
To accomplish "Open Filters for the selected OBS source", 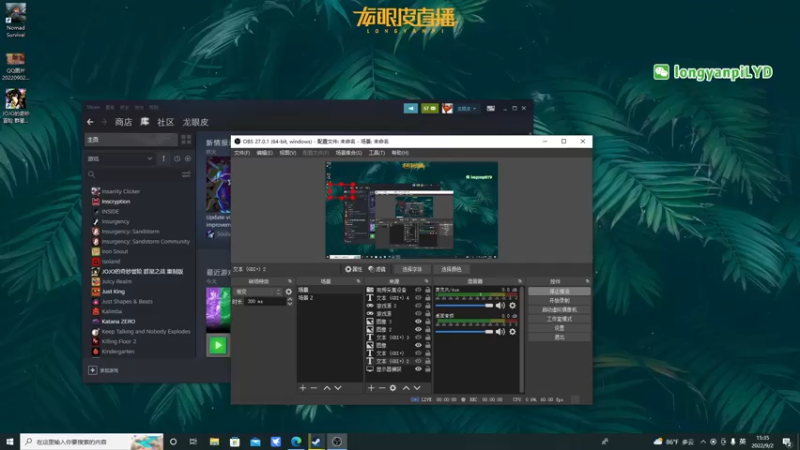I will pos(378,269).
